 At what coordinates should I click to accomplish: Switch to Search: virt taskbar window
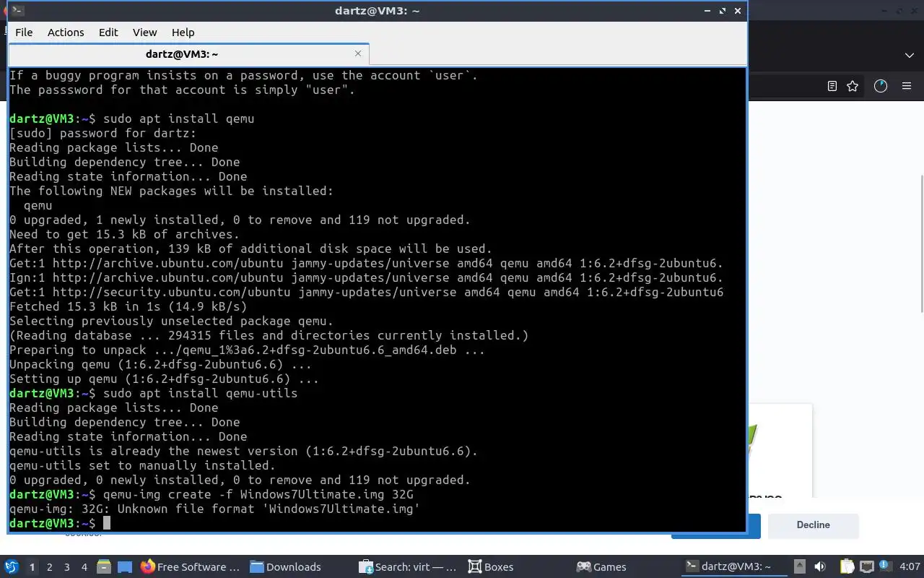(409, 567)
